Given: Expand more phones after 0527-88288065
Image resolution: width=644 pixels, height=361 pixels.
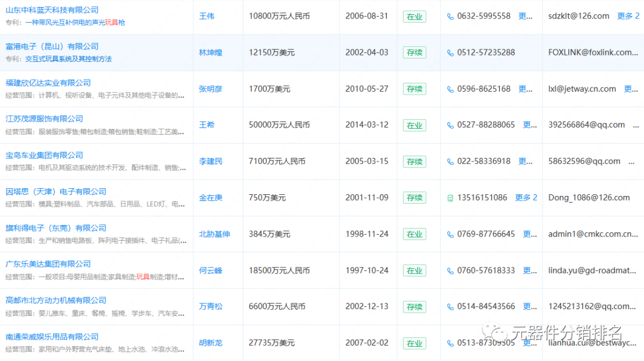Looking at the screenshot, I should [530, 125].
